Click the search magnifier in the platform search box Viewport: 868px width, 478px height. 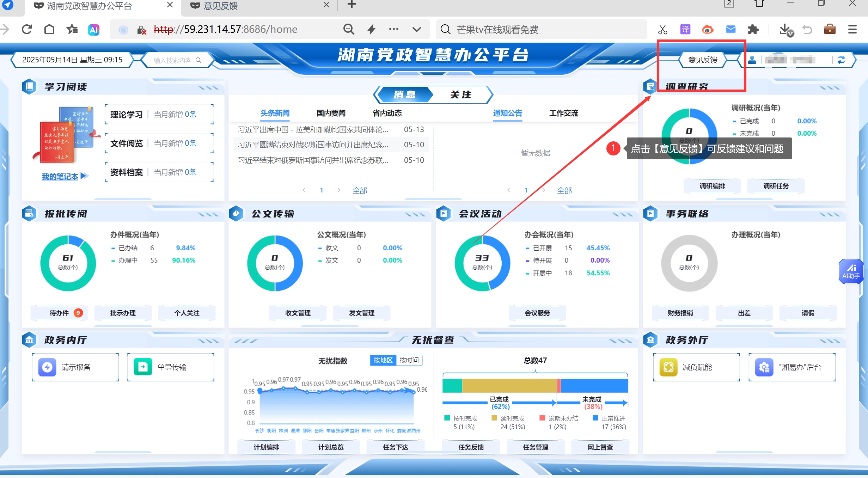coord(198,60)
